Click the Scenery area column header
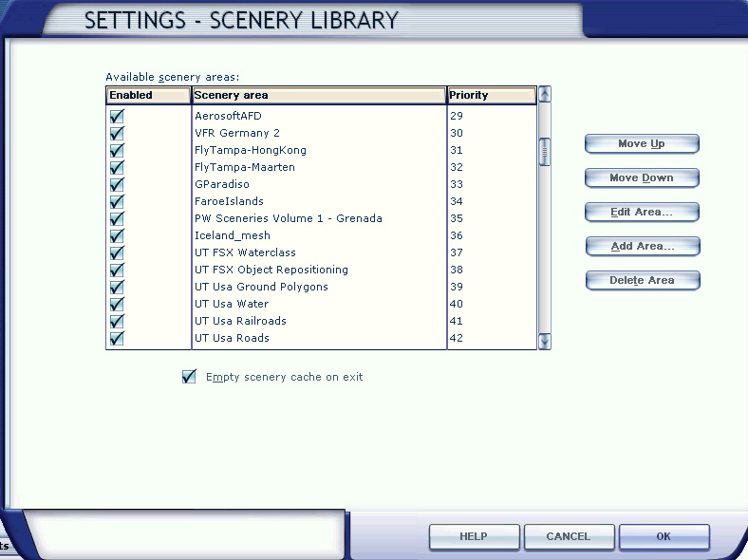 pyautogui.click(x=318, y=95)
